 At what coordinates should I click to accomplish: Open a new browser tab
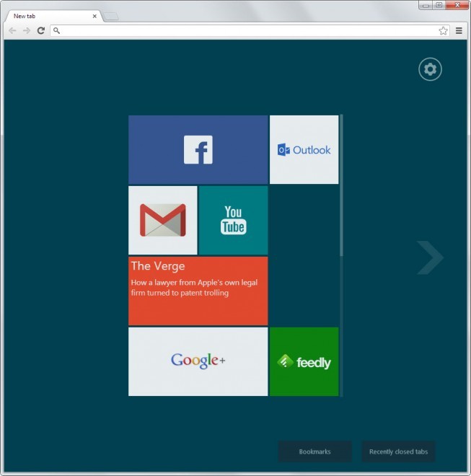click(111, 17)
